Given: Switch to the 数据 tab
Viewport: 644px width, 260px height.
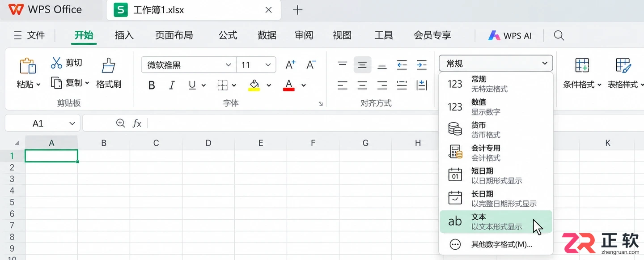Looking at the screenshot, I should (267, 35).
